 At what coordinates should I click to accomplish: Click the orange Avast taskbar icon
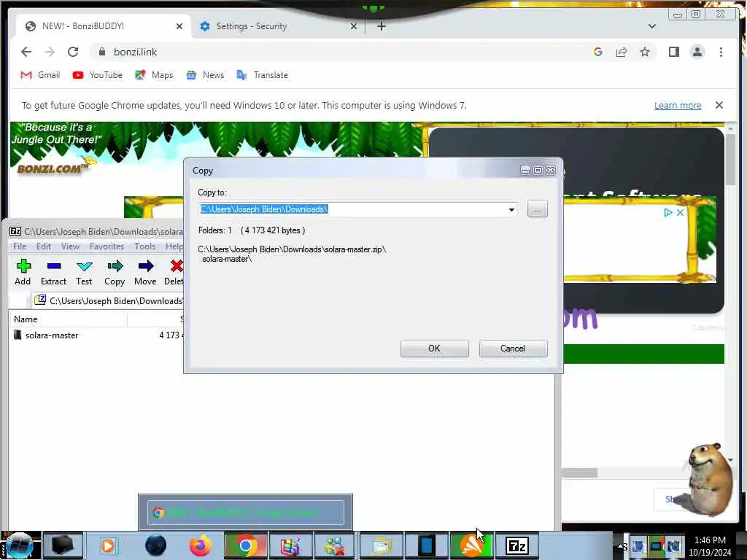[472, 545]
